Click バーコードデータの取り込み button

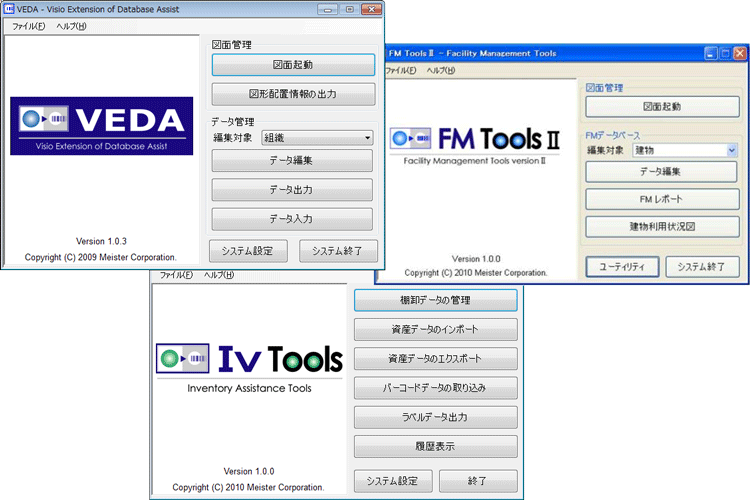[436, 388]
